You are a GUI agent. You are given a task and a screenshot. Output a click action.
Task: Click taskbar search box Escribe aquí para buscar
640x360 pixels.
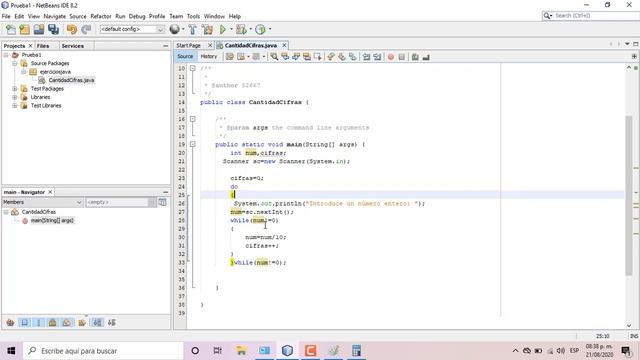103,351
